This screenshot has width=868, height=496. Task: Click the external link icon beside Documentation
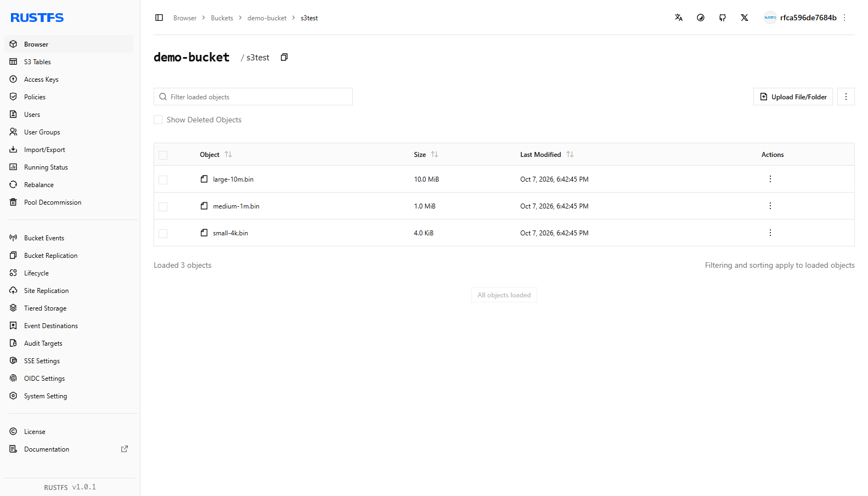[x=125, y=449]
